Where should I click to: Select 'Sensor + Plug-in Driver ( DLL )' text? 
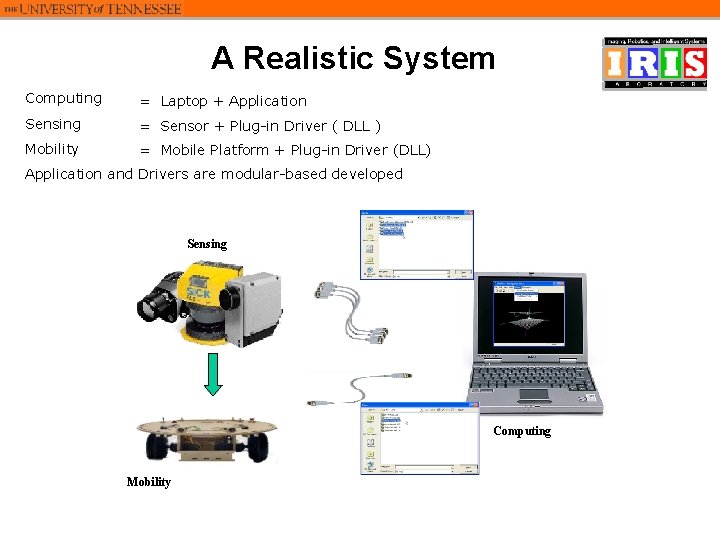pyautogui.click(x=270, y=126)
